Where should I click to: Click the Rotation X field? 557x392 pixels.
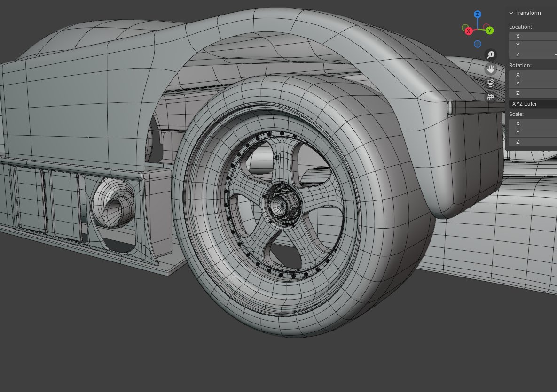533,75
